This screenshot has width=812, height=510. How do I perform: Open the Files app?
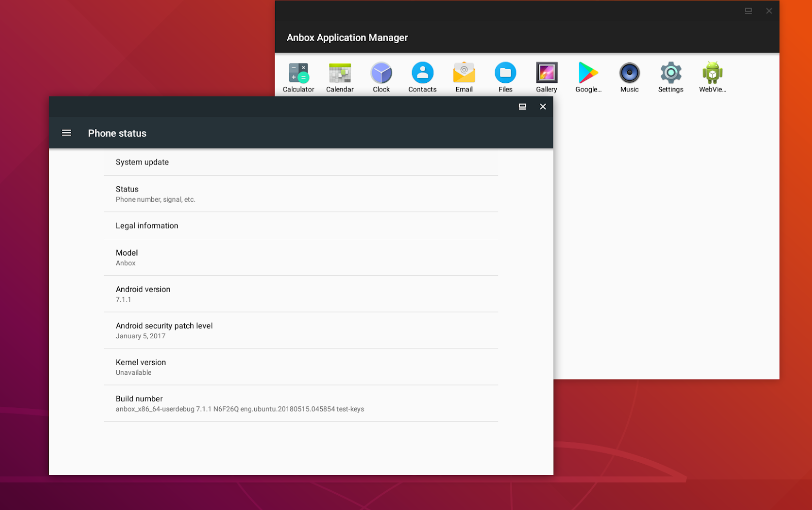(505, 76)
